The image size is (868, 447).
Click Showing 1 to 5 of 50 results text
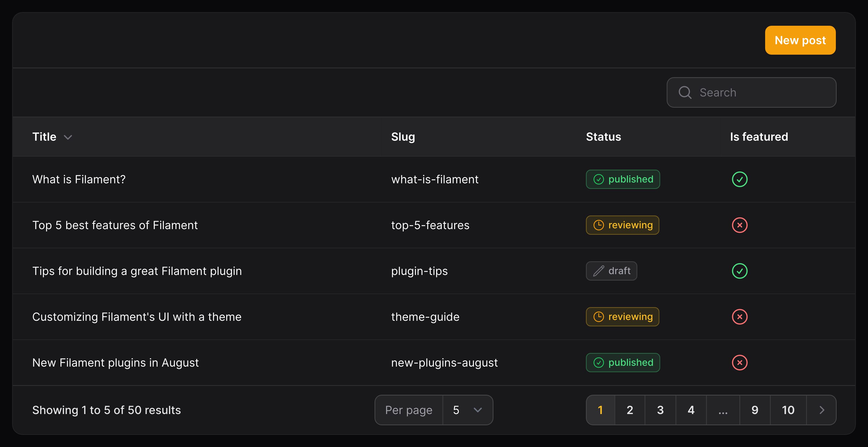pos(106,410)
